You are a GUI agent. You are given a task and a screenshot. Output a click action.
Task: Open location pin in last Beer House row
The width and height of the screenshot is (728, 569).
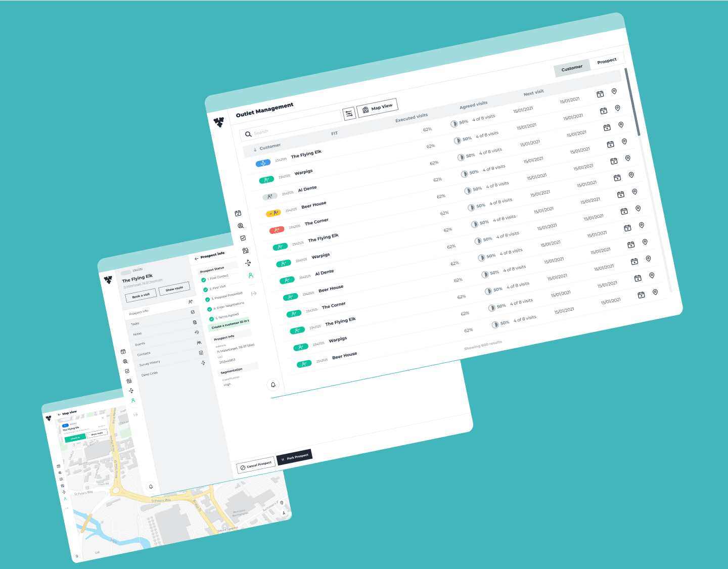[x=655, y=292]
